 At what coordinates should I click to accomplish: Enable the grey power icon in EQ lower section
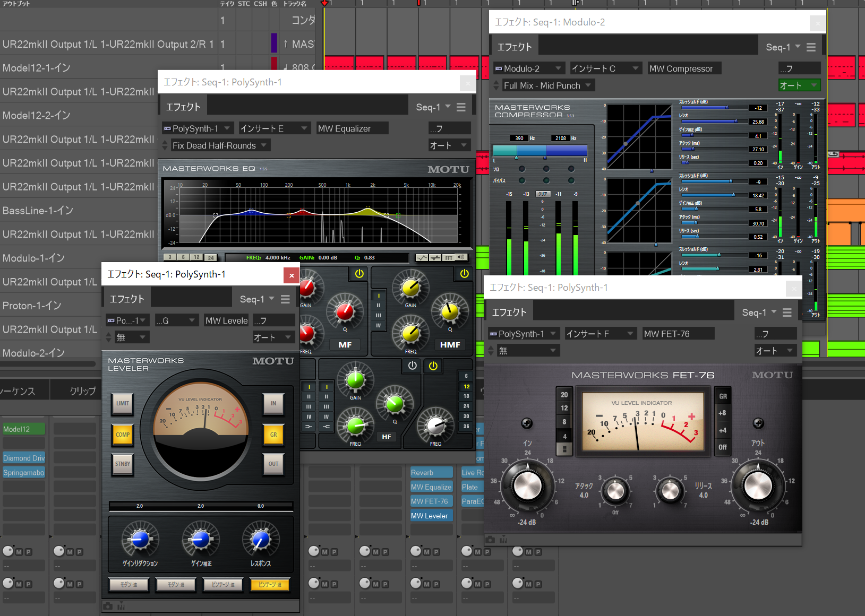pos(413,366)
